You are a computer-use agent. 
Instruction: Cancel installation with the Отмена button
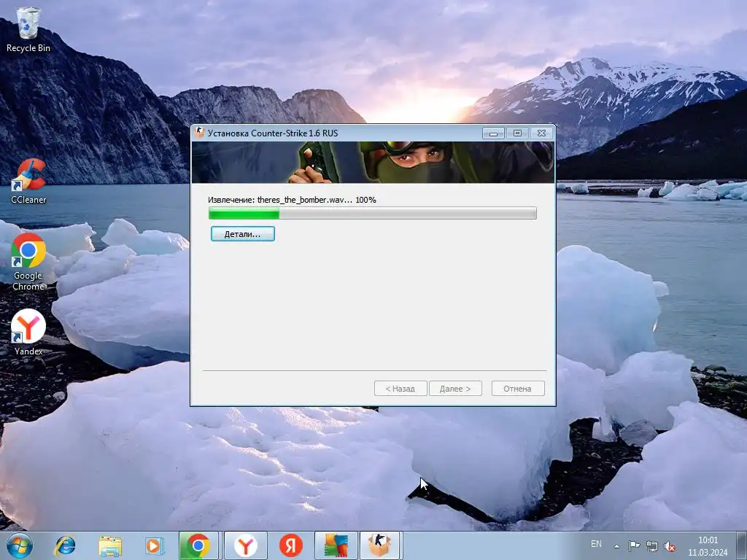point(518,389)
